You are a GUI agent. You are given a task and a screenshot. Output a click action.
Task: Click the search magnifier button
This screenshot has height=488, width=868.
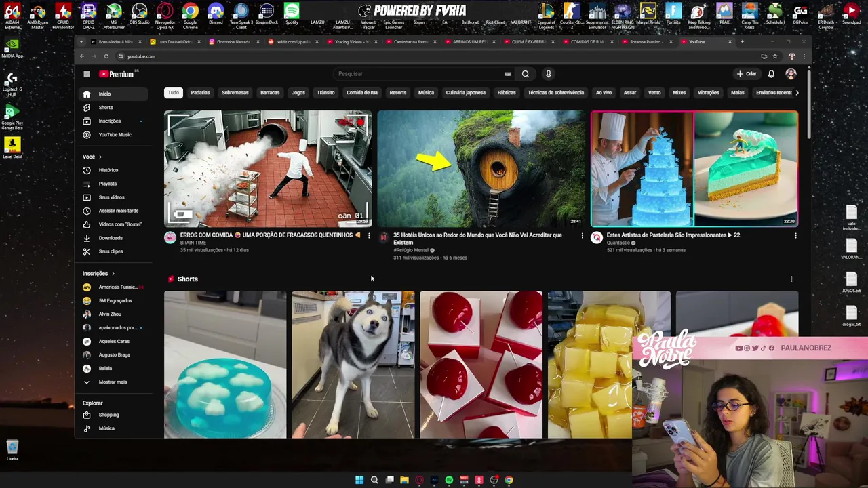click(525, 74)
